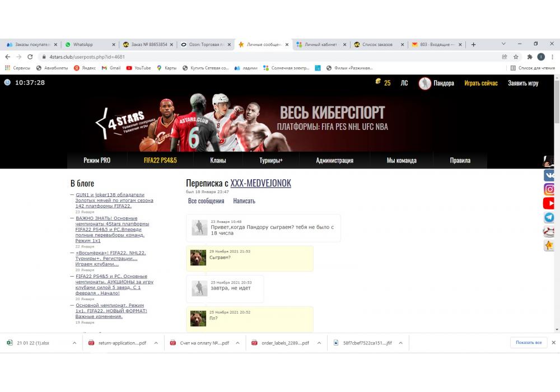Open the tab search chevron
This screenshot has height=392, width=560.
[x=503, y=44]
